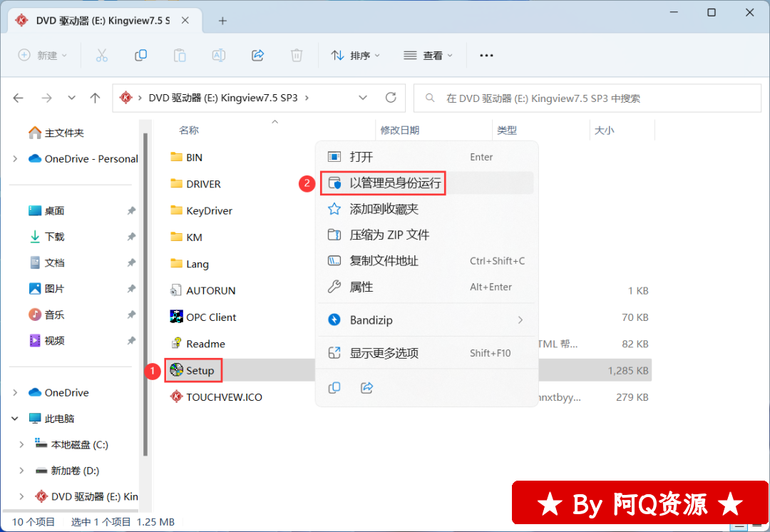
Task: Expand DVD 驱动器 (E:) tree node
Action: 21,496
